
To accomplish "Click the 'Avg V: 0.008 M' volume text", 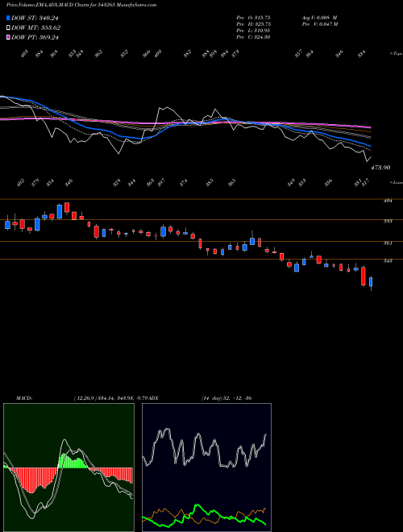I will (319, 18).
